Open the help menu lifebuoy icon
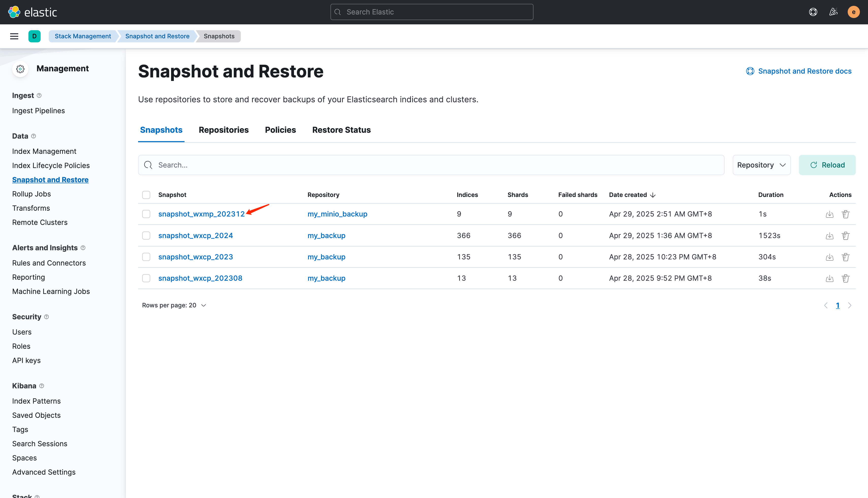The width and height of the screenshot is (868, 498). point(813,12)
